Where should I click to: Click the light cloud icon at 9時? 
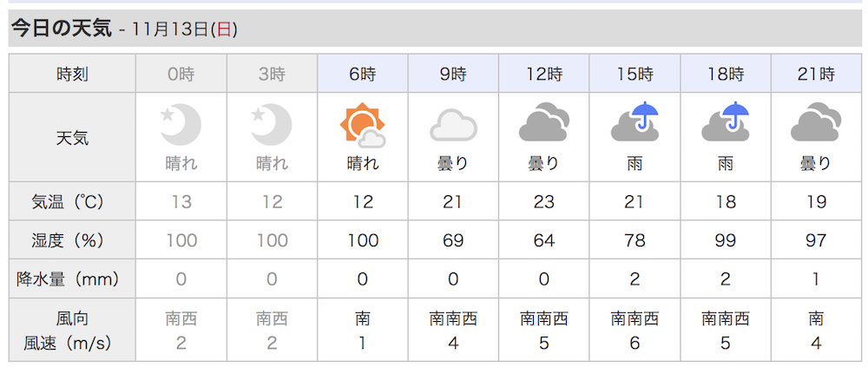(453, 125)
